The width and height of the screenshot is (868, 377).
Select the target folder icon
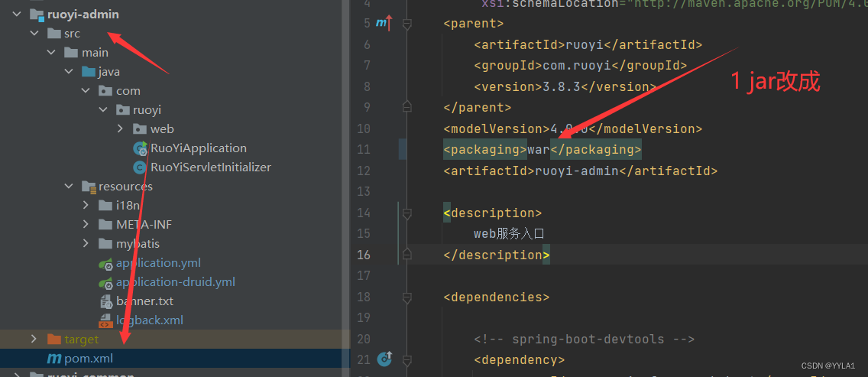point(53,339)
